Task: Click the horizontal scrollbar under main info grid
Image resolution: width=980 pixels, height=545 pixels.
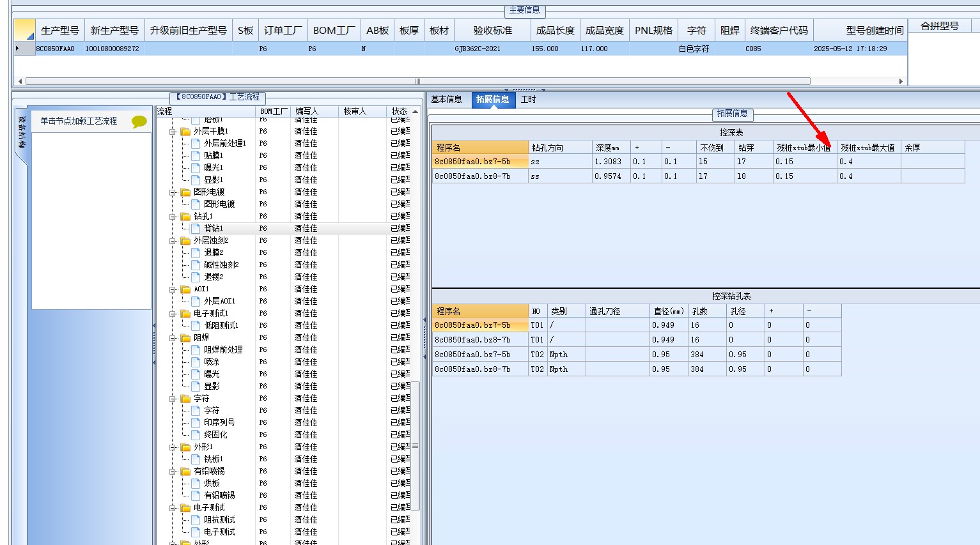Action: click(x=418, y=81)
